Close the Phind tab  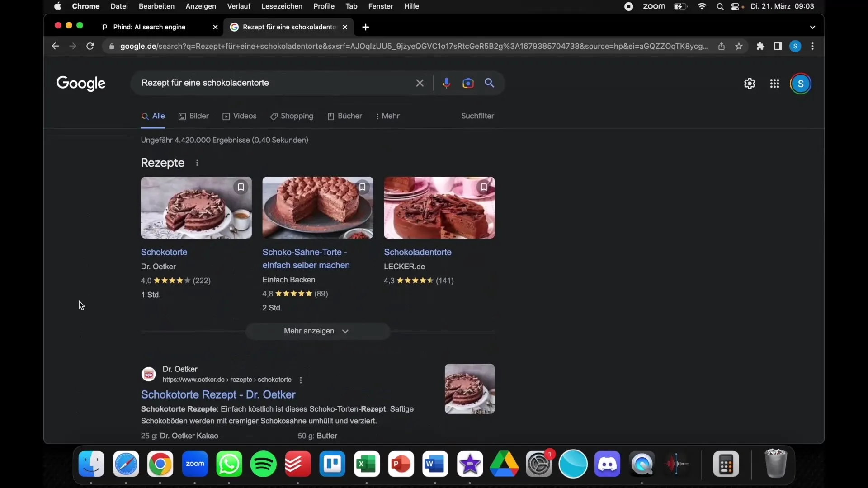[x=215, y=27]
